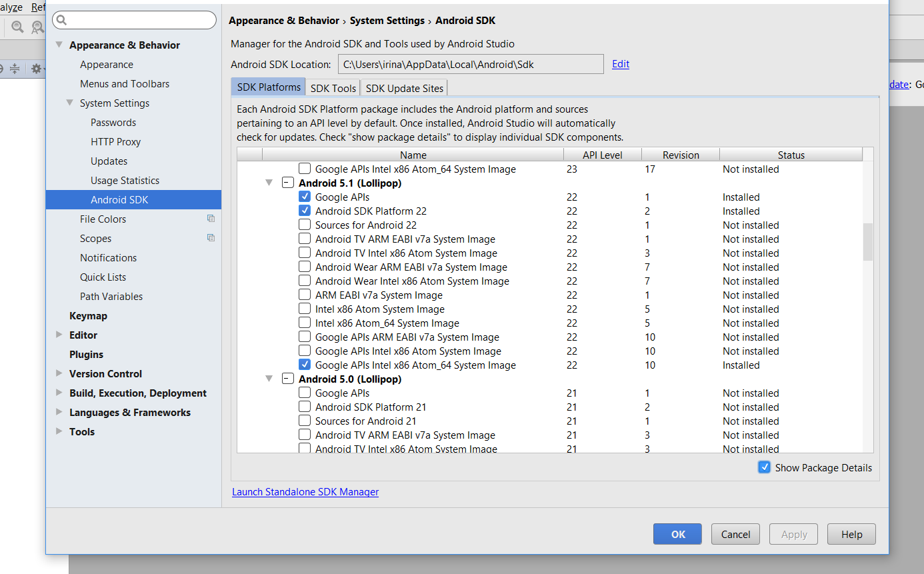Expand the Editor section
The image size is (924, 574).
click(59, 335)
